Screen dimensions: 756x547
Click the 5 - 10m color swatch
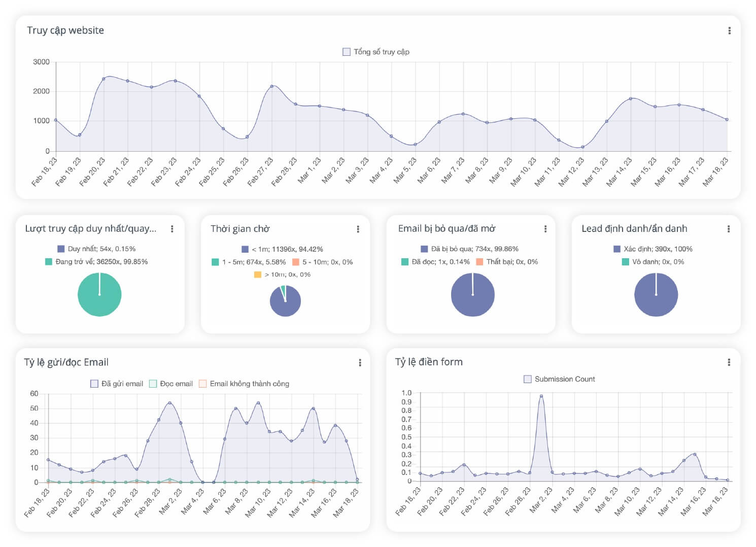coord(296,262)
